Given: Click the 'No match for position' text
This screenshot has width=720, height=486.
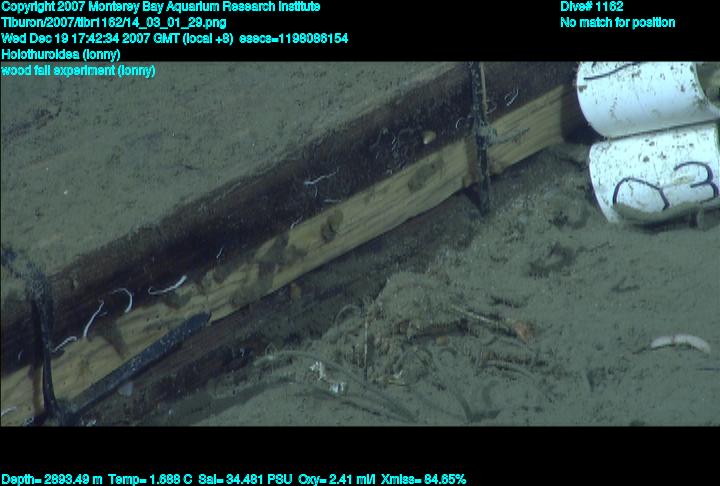Looking at the screenshot, I should click(618, 23).
